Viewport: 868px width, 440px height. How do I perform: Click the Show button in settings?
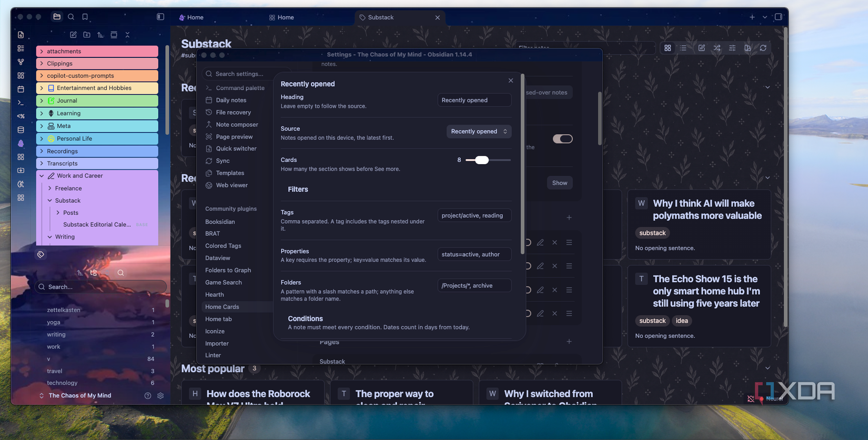[559, 183]
